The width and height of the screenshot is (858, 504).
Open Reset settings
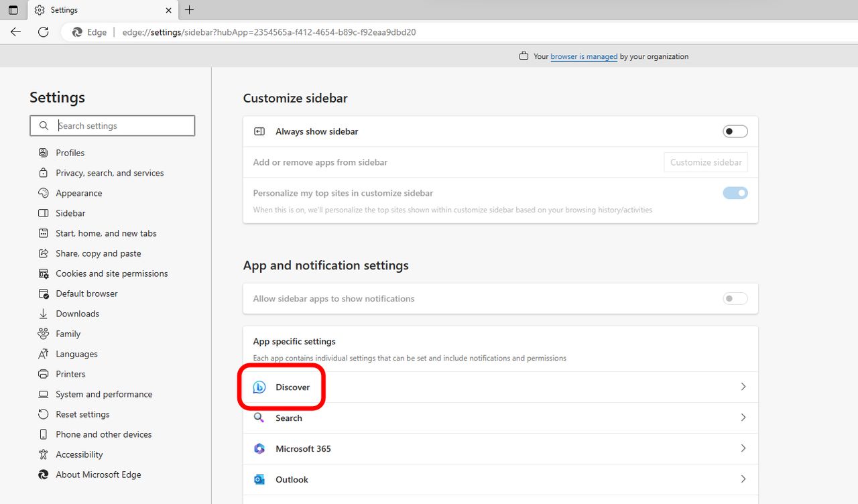[82, 414]
